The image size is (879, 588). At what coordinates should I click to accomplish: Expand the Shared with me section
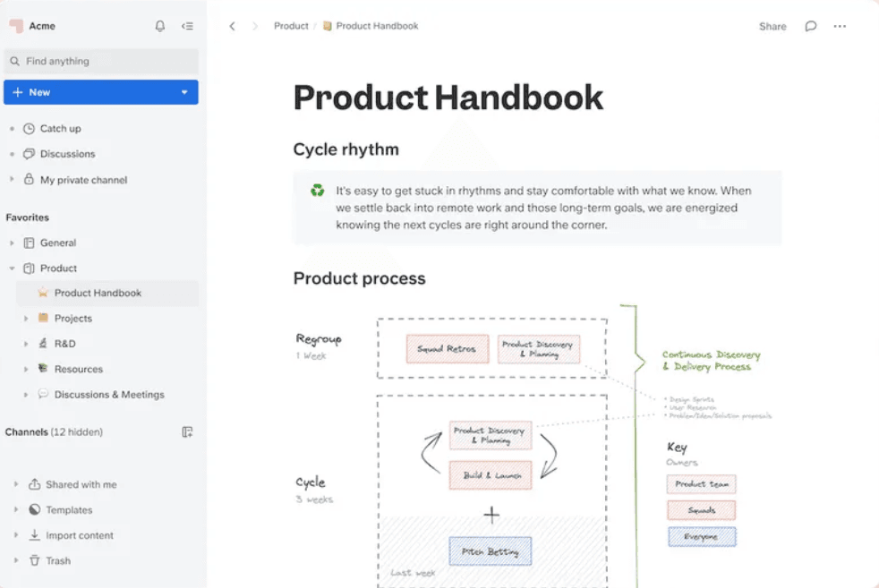[x=15, y=484]
